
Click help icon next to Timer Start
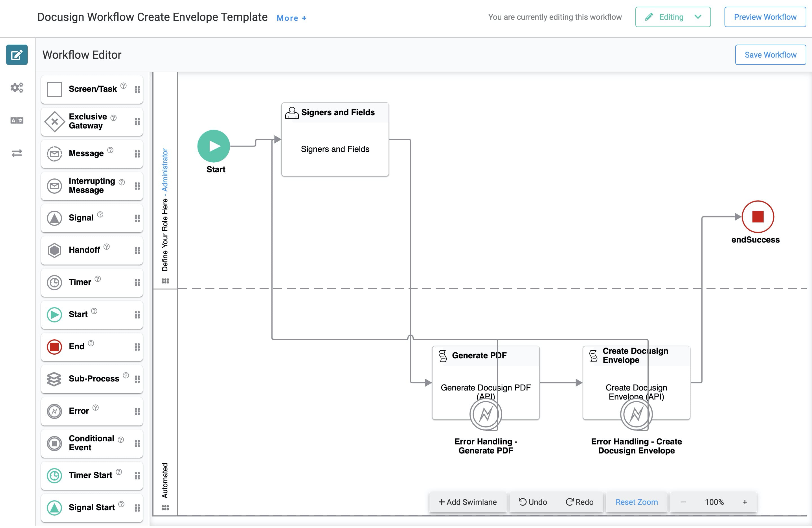(119, 472)
